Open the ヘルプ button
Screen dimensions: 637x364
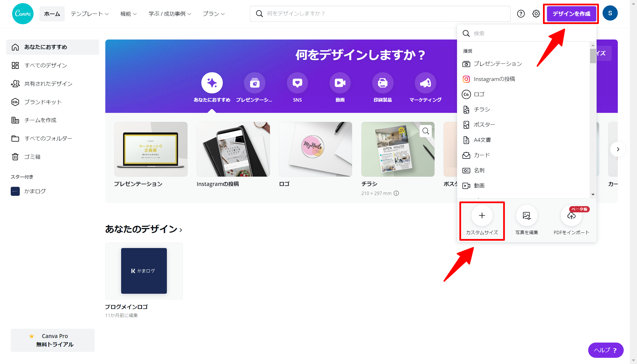(606, 350)
